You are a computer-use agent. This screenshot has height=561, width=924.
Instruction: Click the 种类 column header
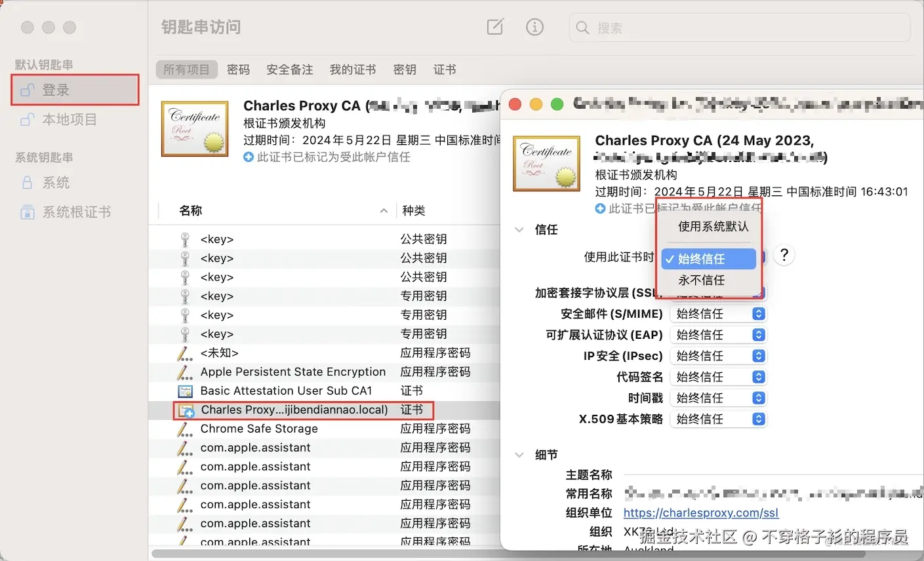[x=414, y=210]
